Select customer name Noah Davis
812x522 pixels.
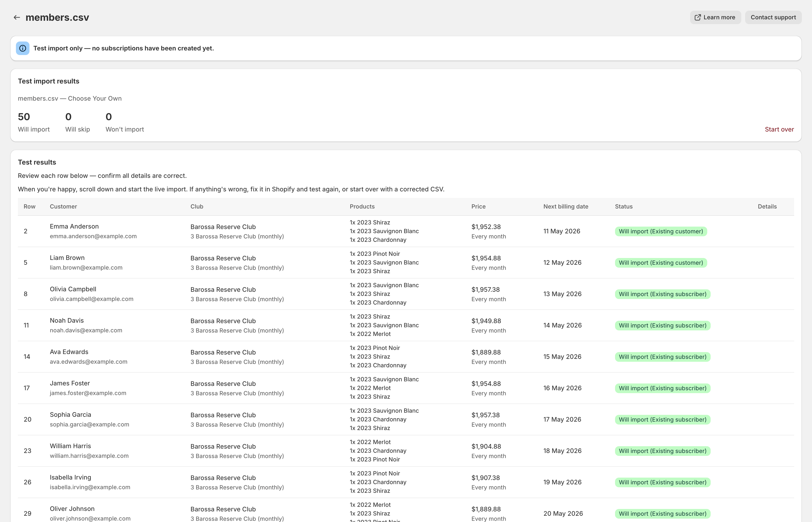(67, 320)
